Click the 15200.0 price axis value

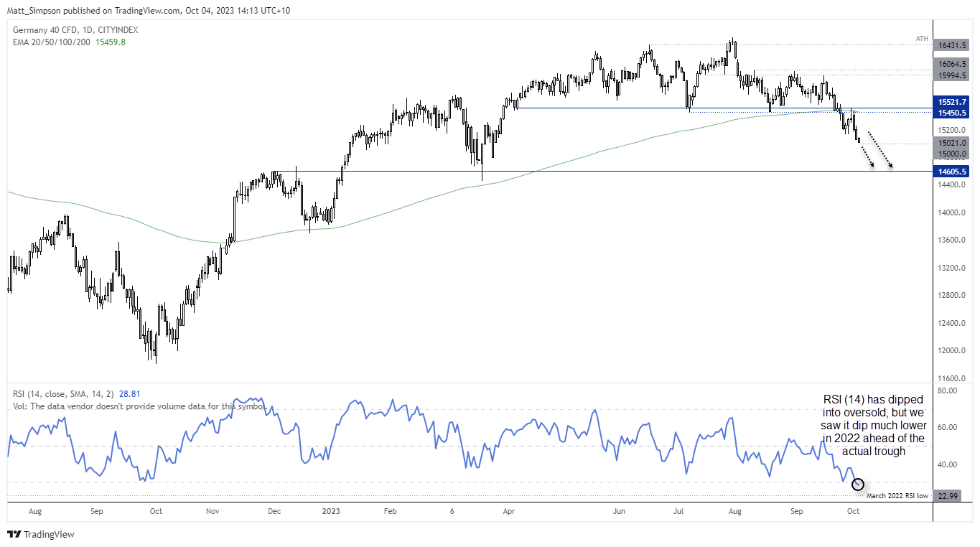(x=953, y=130)
